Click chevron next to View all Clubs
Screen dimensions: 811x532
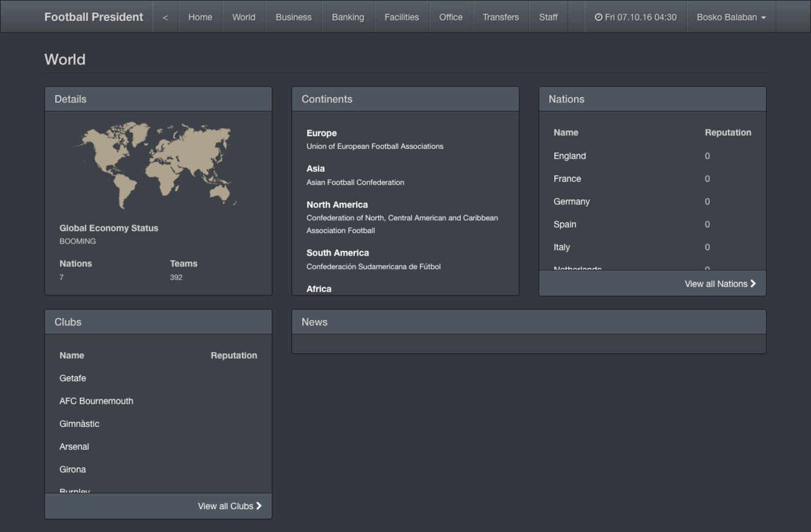pyautogui.click(x=259, y=506)
